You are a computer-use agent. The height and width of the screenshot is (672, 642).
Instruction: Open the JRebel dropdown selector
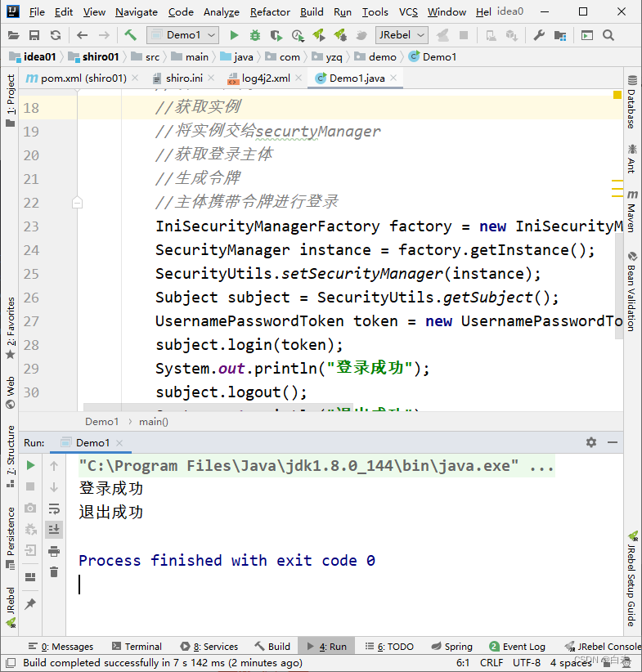[402, 35]
